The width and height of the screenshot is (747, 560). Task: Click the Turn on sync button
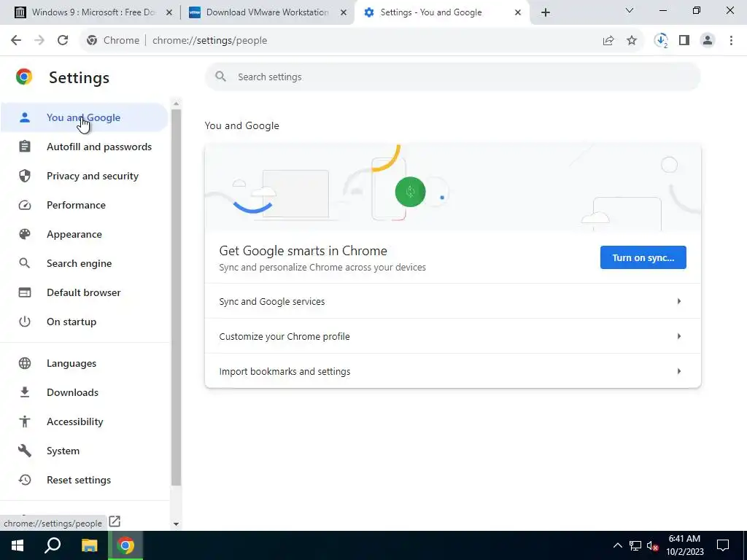pos(643,257)
